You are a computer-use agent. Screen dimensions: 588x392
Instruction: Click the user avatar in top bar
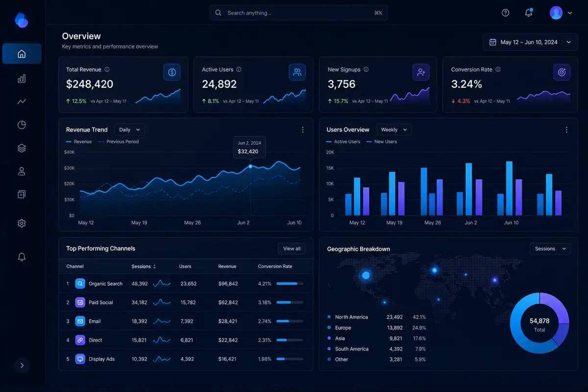pyautogui.click(x=556, y=13)
